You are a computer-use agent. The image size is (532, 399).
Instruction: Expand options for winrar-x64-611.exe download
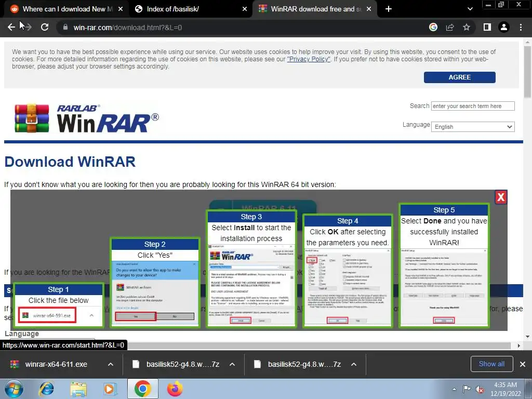pos(111,364)
